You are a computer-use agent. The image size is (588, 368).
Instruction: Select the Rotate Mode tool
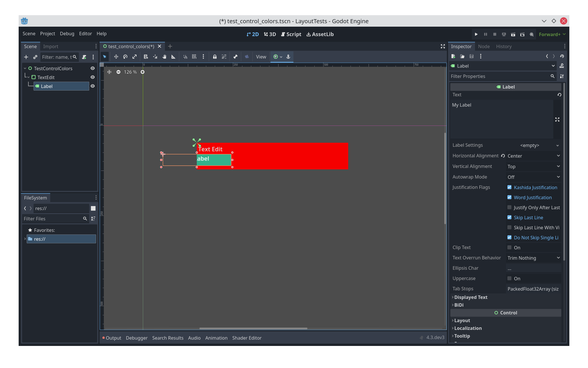[125, 57]
